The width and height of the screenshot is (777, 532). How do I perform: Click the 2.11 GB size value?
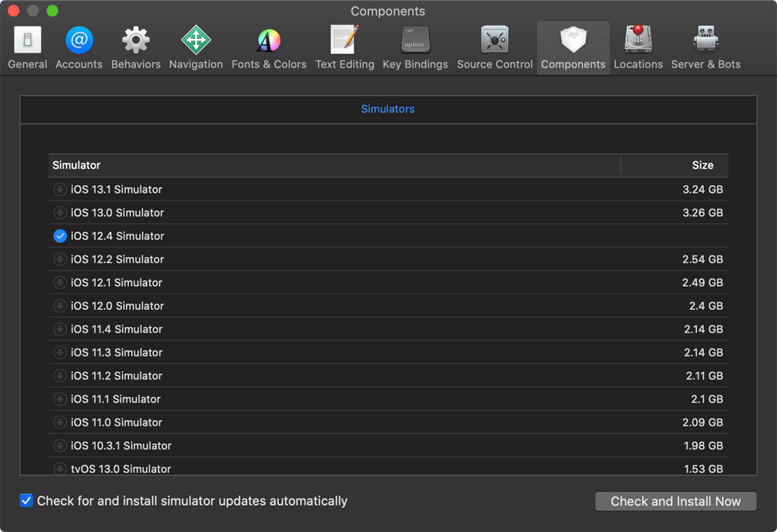click(705, 375)
